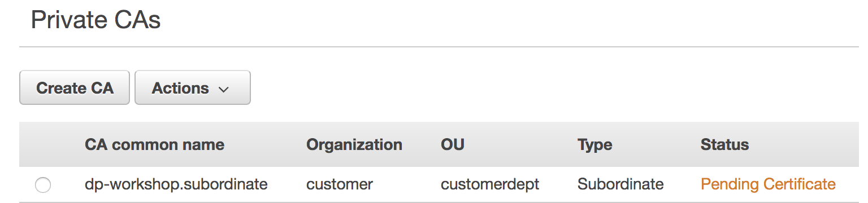The width and height of the screenshot is (868, 203).
Task: Click the Subordinate type cell
Action: pyautogui.click(x=620, y=184)
